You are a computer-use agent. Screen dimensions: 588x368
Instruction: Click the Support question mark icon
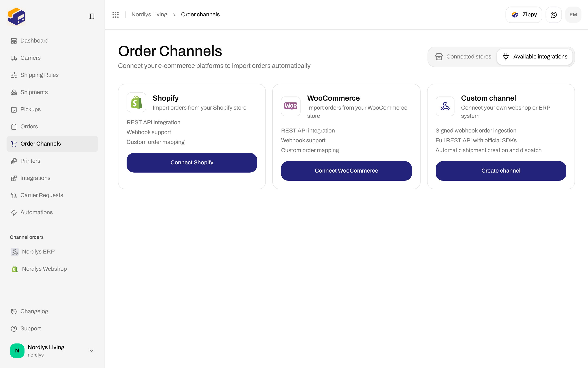[14, 329]
